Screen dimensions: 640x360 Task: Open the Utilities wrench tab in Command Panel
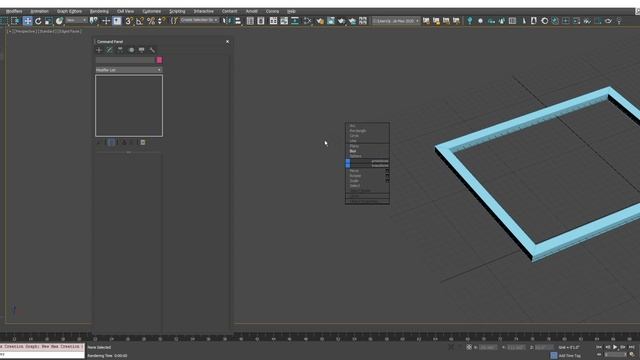coord(152,50)
